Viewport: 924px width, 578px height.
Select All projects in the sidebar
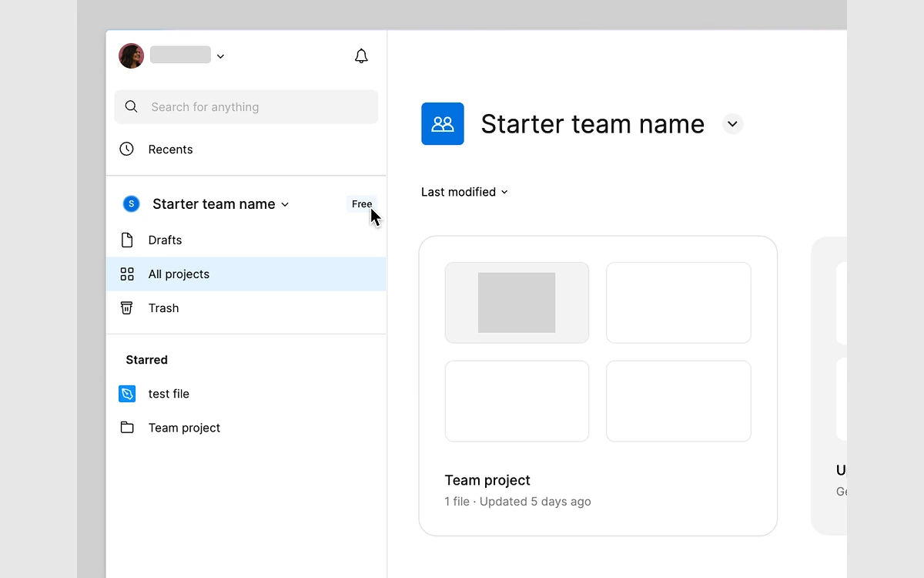[246, 274]
